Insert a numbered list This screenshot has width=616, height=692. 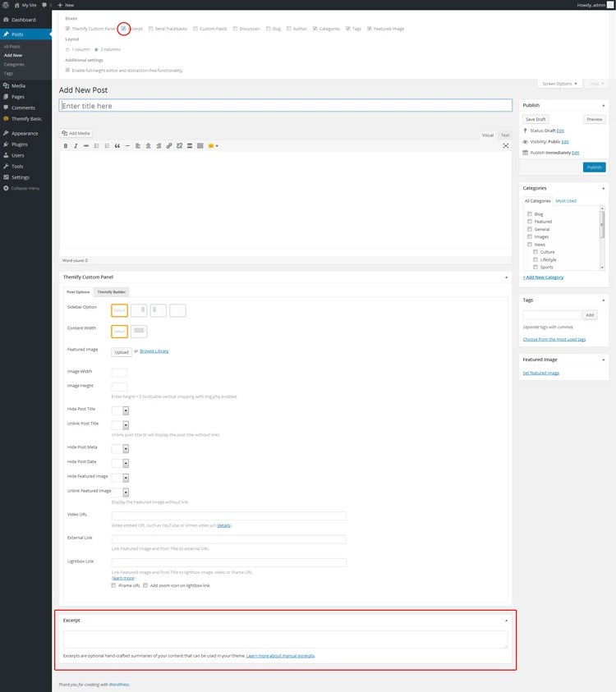(107, 145)
